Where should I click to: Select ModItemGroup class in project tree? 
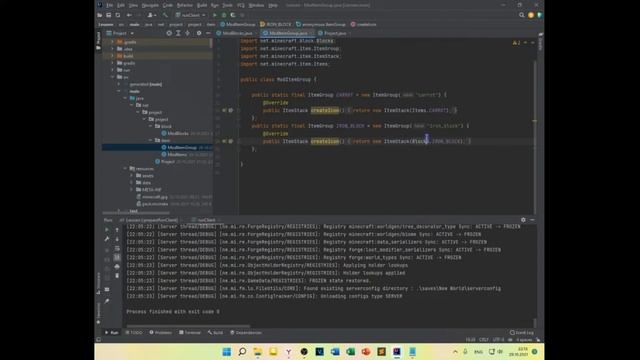(182, 147)
